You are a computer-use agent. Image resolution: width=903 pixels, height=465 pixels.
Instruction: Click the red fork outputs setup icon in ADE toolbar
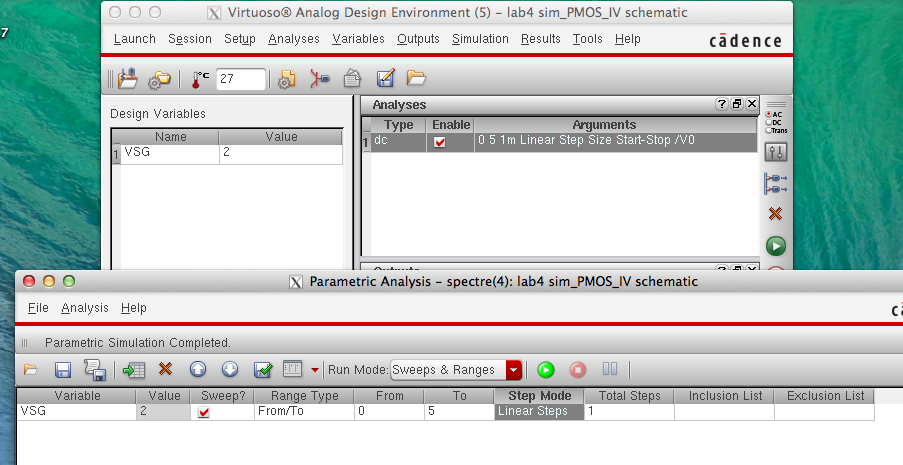320,78
